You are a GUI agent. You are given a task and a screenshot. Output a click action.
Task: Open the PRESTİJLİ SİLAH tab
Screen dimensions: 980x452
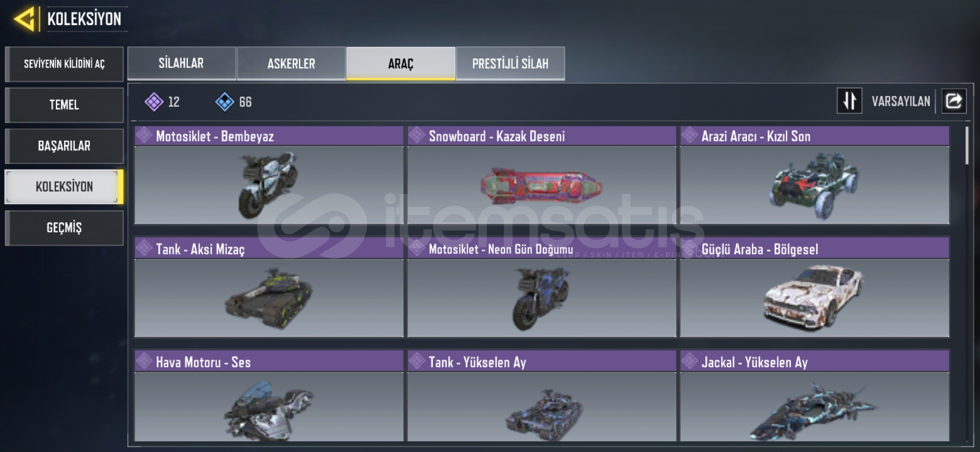click(x=510, y=63)
